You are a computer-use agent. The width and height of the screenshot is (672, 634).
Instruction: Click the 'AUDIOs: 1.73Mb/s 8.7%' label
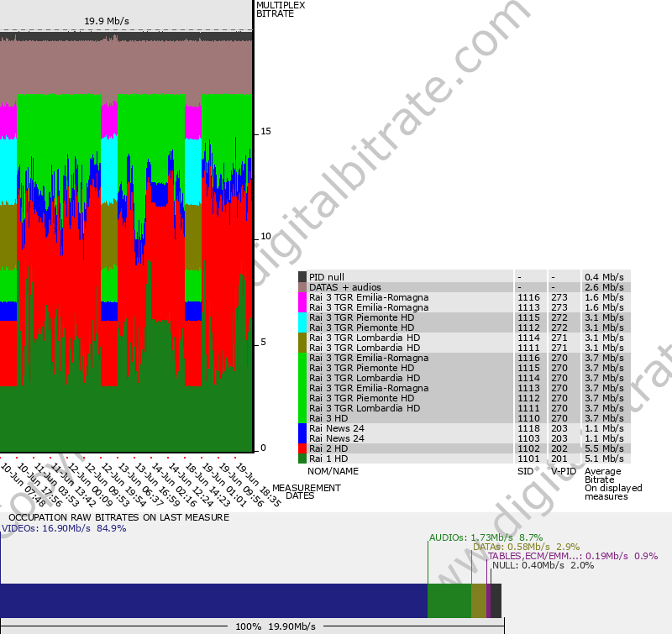[x=486, y=537]
